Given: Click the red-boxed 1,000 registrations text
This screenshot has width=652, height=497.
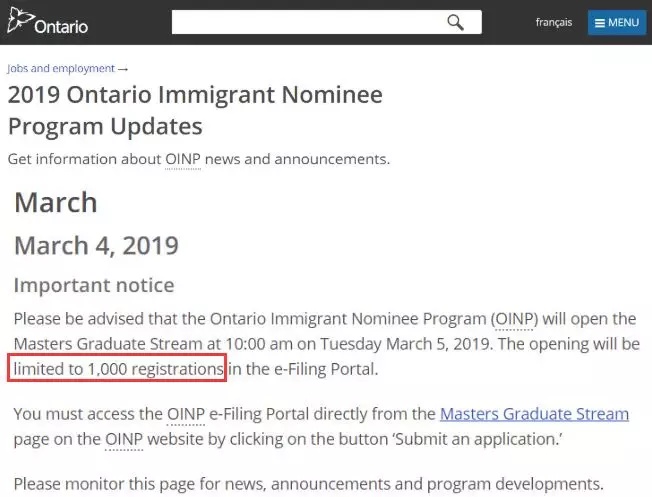Looking at the screenshot, I should point(117,368).
